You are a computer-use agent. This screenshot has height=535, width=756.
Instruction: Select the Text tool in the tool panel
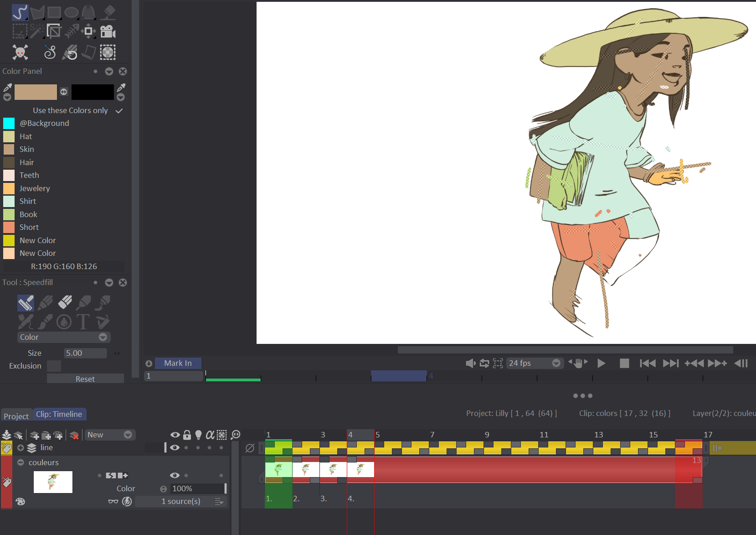coord(83,322)
